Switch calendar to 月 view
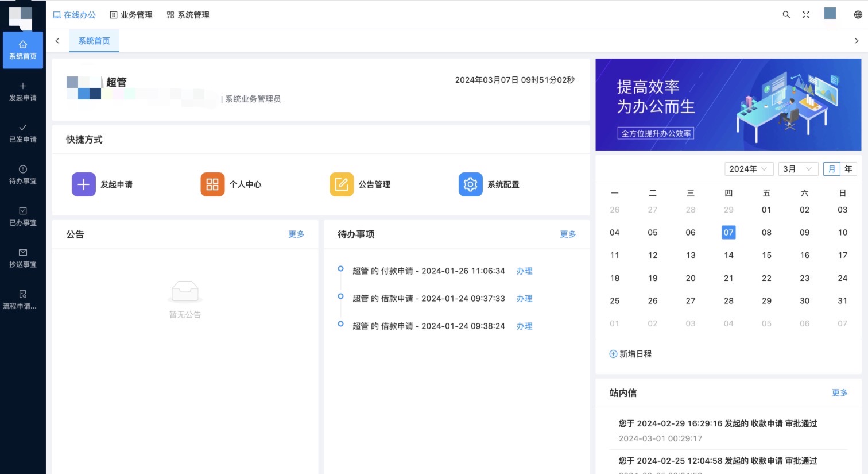This screenshot has height=474, width=868. point(831,169)
